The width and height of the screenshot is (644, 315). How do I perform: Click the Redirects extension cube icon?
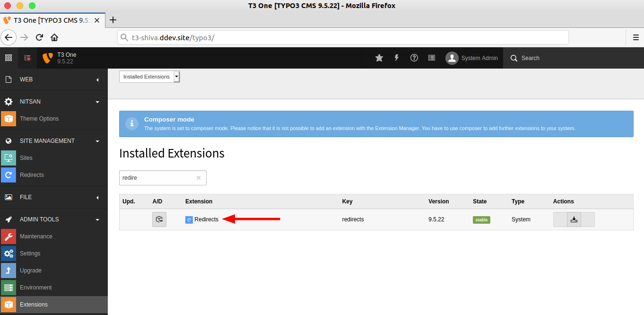[188, 219]
